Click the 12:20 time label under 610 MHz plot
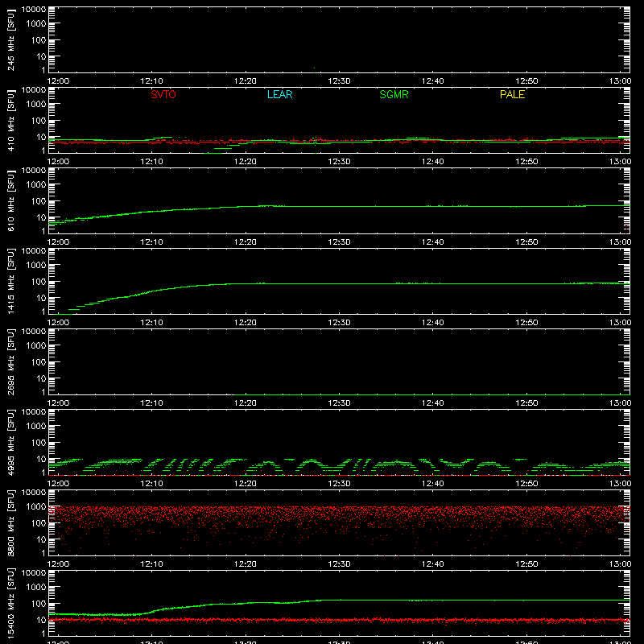The width and height of the screenshot is (644, 644). coord(246,242)
